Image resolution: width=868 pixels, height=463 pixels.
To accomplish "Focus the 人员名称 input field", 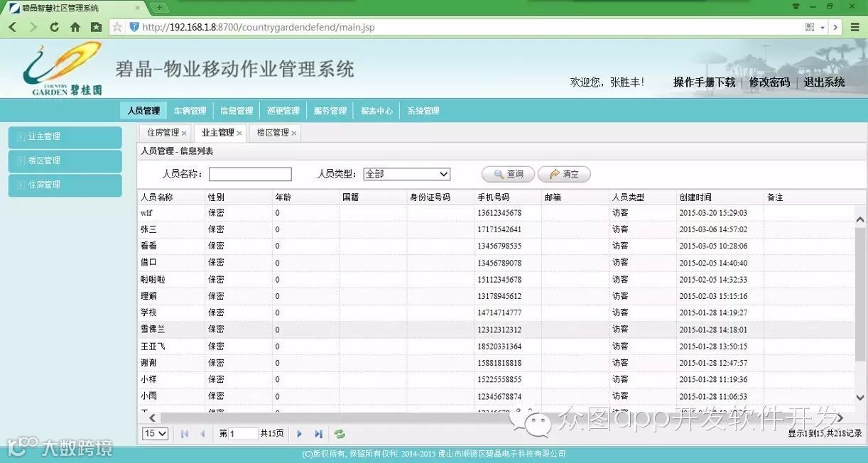I will [x=250, y=174].
